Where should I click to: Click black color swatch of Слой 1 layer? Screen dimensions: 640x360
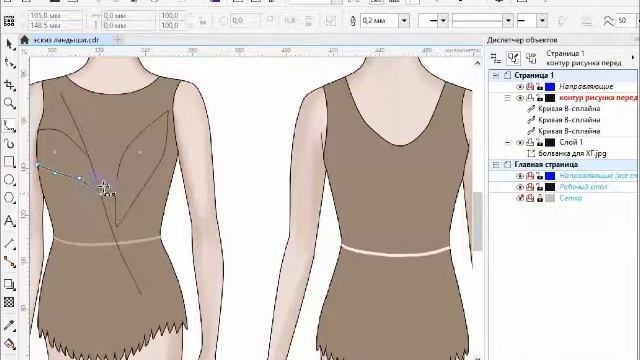pyautogui.click(x=550, y=142)
